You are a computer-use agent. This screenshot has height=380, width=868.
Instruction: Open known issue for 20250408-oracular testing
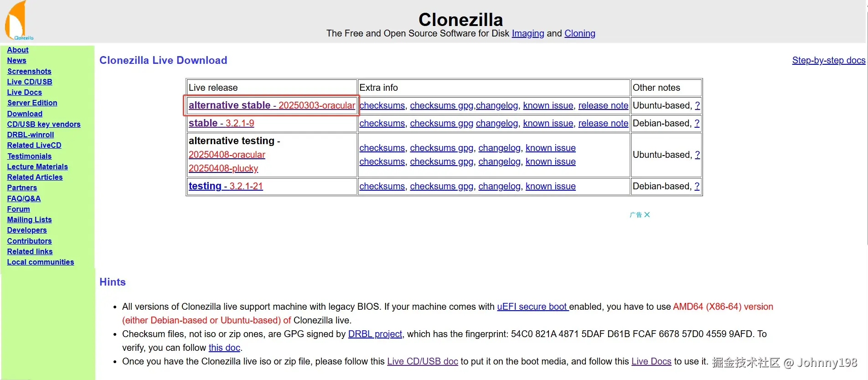coord(551,148)
